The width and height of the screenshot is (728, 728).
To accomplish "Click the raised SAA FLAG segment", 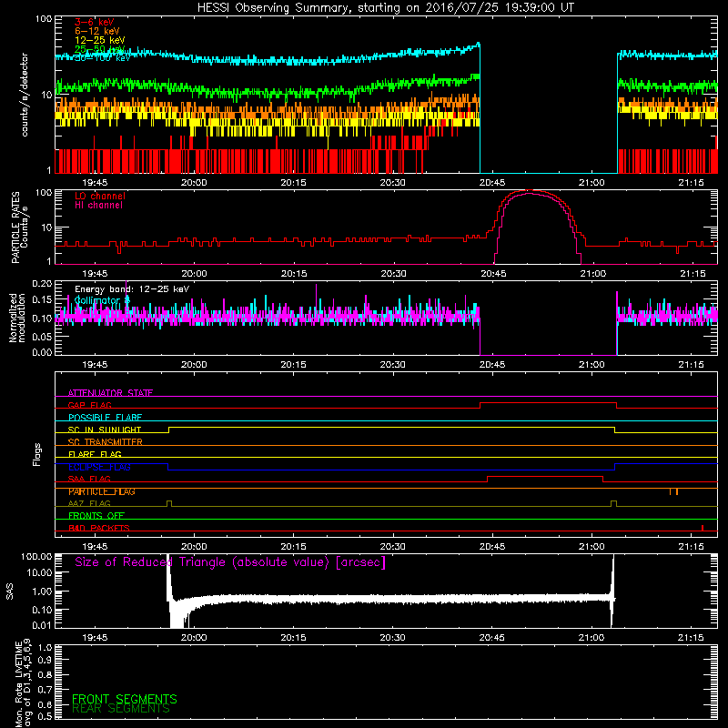I will click(x=545, y=477).
